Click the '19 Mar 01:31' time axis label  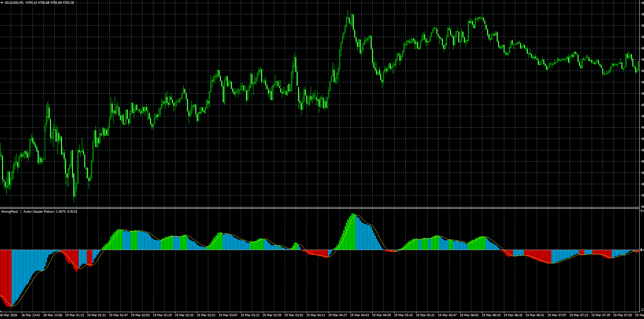pos(96,315)
